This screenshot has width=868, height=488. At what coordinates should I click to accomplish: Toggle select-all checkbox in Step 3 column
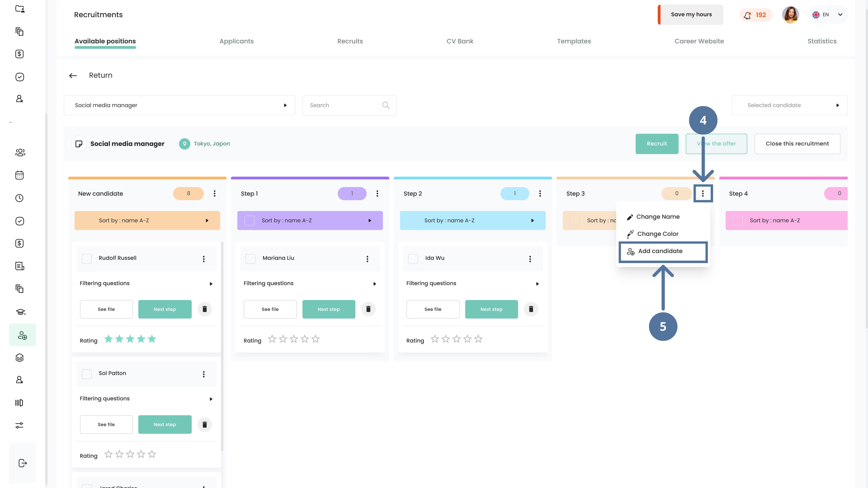coord(575,221)
